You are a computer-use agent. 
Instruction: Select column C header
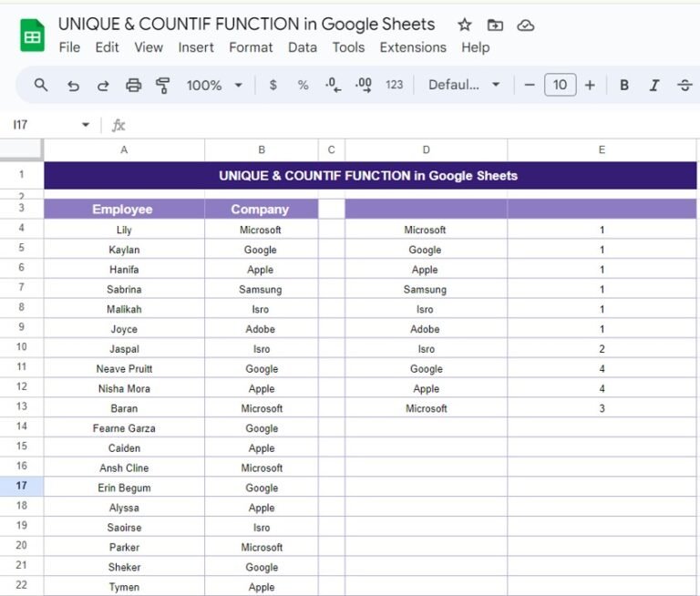331,149
